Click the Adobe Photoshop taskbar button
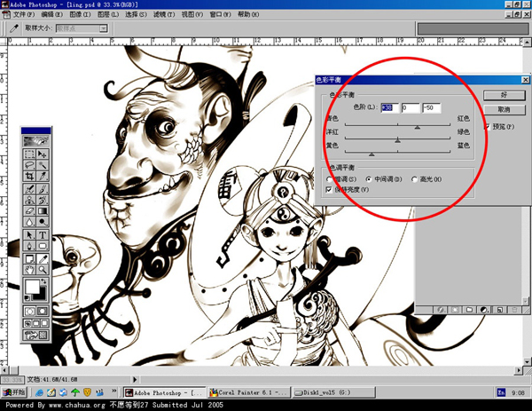The height and width of the screenshot is (411, 532). [x=165, y=392]
